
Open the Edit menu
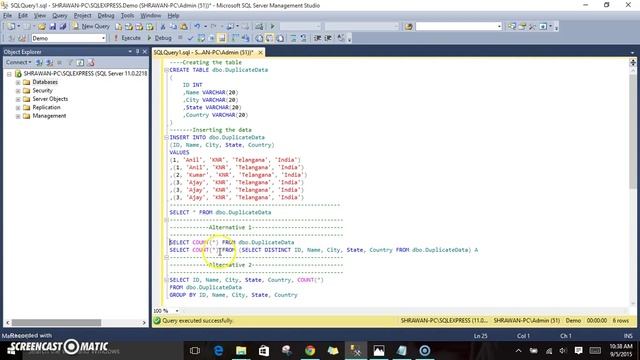click(23, 16)
